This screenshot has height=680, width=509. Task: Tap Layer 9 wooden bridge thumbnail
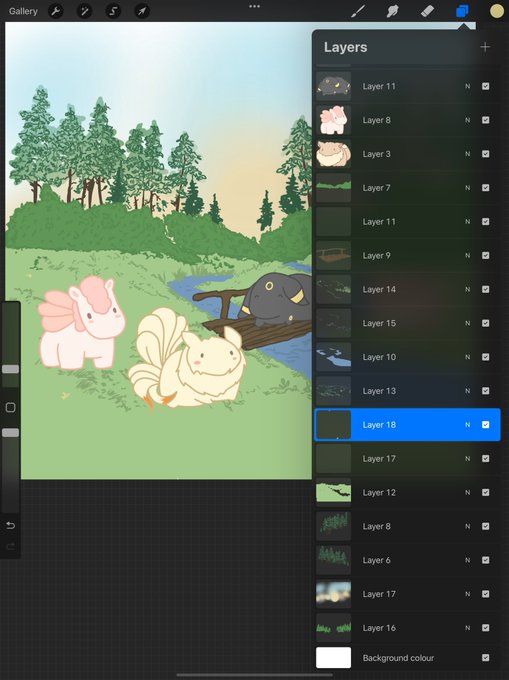point(333,255)
